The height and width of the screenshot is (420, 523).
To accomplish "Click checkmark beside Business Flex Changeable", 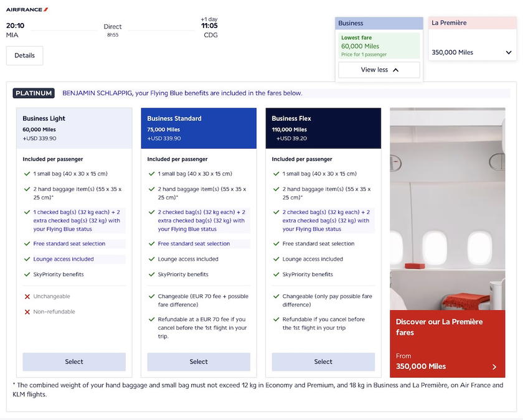I will (276, 296).
